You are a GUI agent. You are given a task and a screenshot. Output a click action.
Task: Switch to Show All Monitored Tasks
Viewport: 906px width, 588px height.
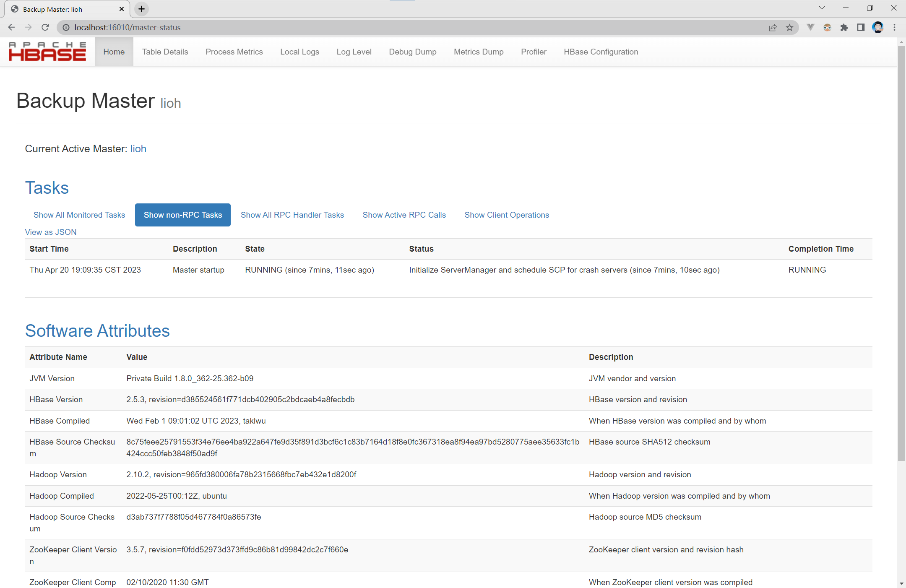point(79,215)
